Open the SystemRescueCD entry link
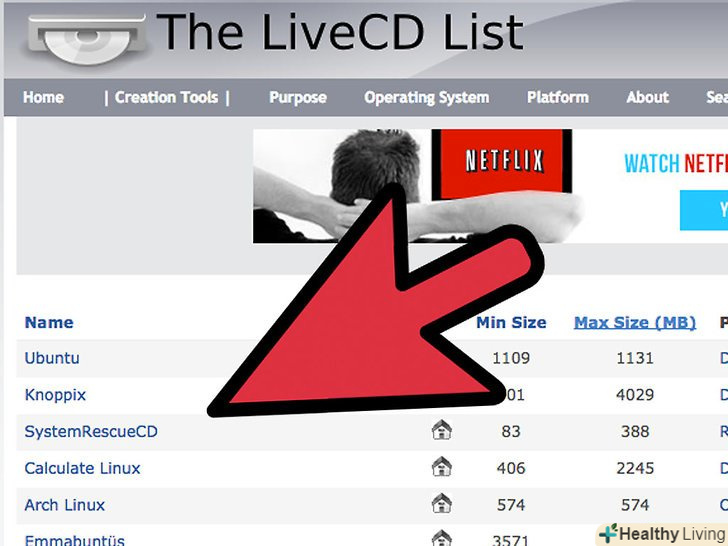 (x=91, y=431)
